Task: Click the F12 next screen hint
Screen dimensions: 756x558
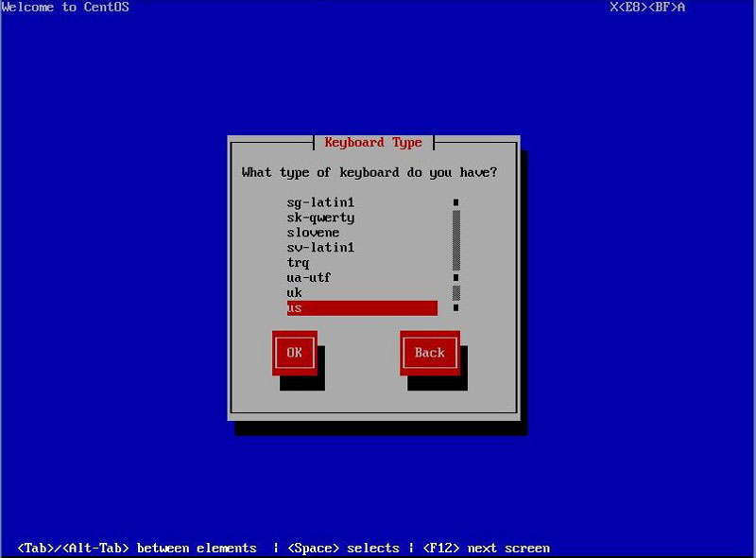Action: click(x=486, y=549)
